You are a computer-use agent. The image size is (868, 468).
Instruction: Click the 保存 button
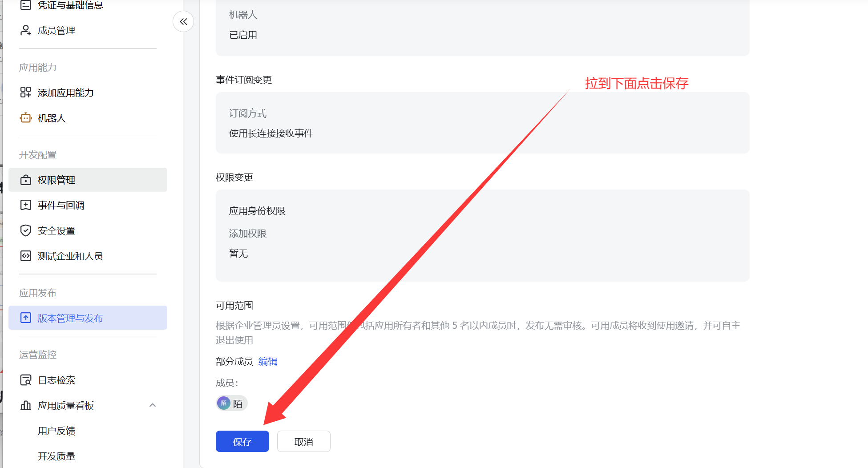coord(242,441)
